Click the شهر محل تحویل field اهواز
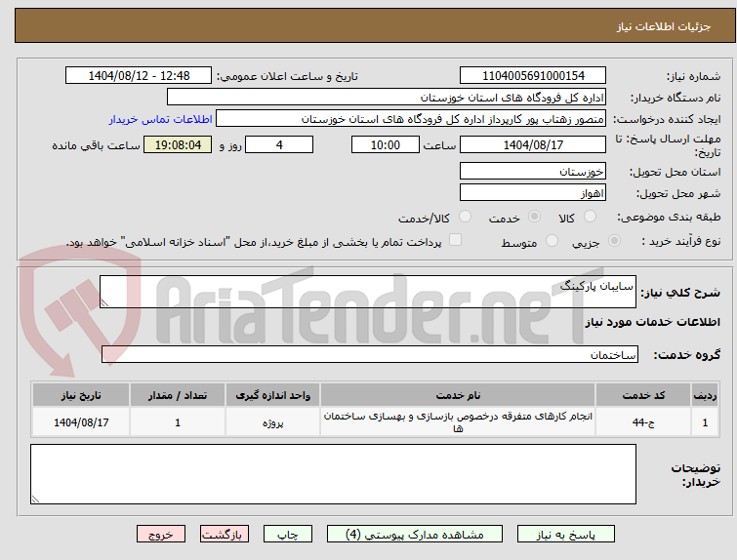Viewport: 737px width, 560px height. pyautogui.click(x=533, y=192)
